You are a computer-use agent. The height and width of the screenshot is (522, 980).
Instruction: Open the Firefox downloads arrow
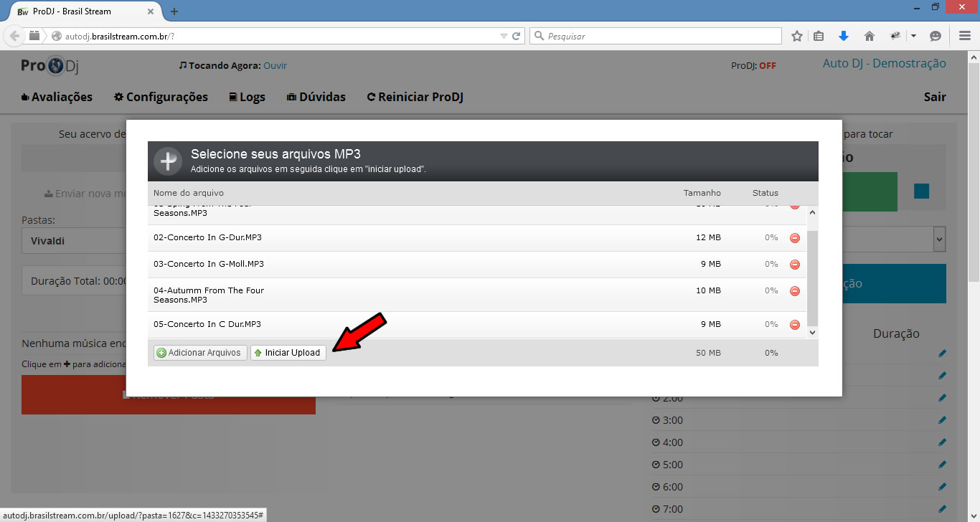click(x=844, y=36)
